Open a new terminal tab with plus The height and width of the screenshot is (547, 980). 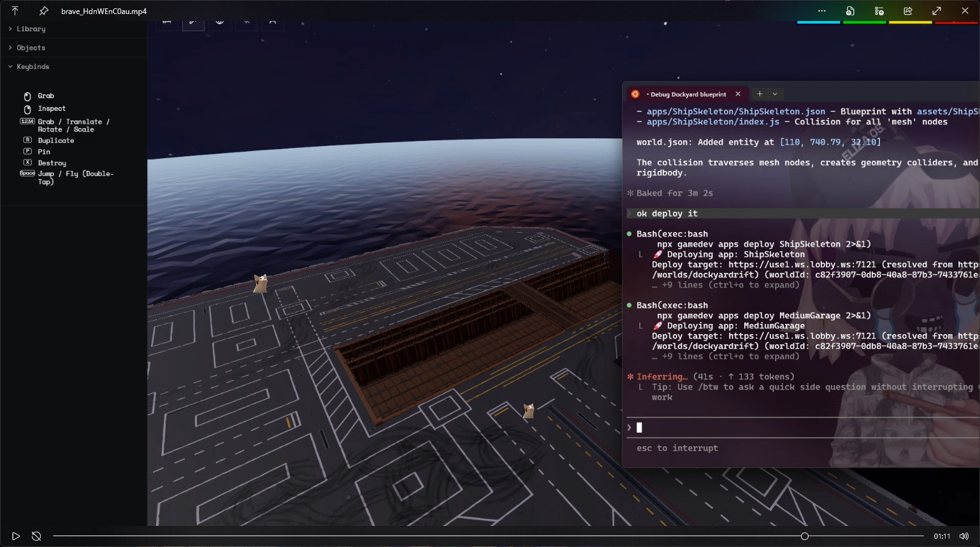click(x=760, y=94)
